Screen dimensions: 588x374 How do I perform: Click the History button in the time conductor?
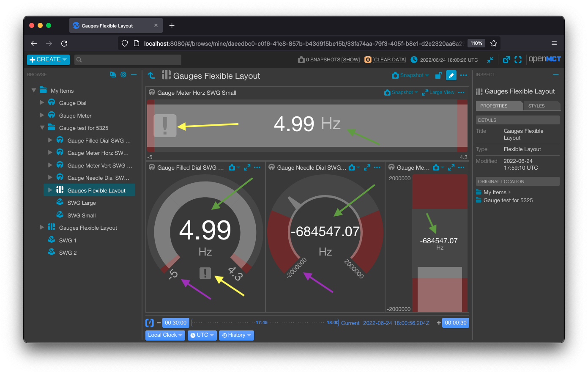(236, 335)
